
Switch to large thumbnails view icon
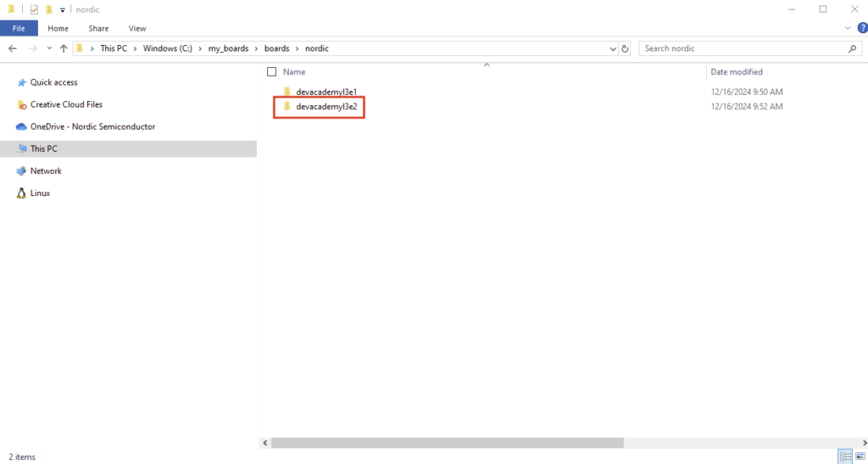pyautogui.click(x=860, y=456)
